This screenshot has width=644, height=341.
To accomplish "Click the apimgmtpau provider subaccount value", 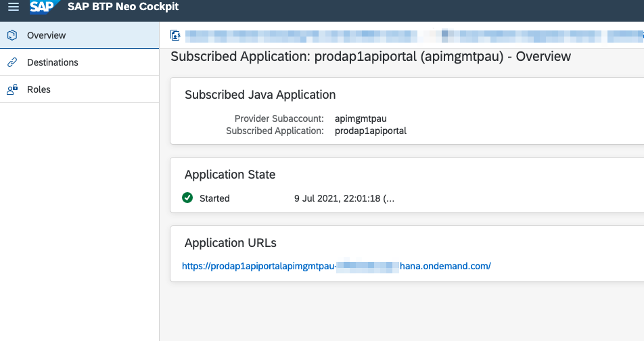I will click(361, 118).
